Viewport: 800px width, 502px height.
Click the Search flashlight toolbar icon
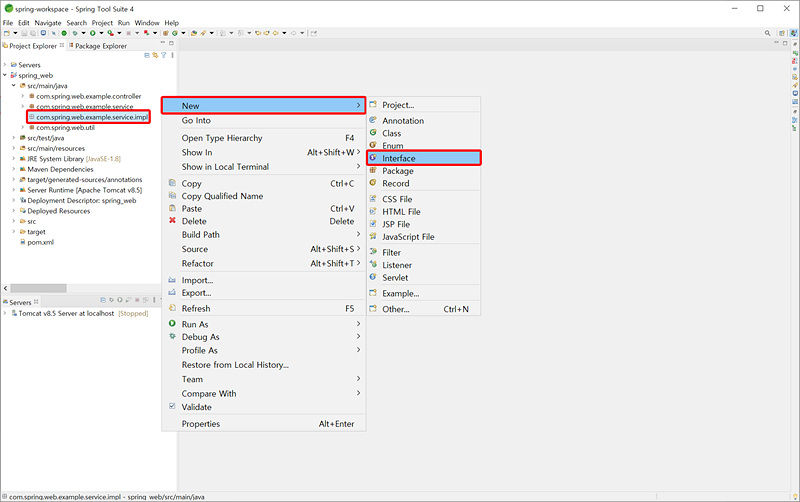pos(203,33)
